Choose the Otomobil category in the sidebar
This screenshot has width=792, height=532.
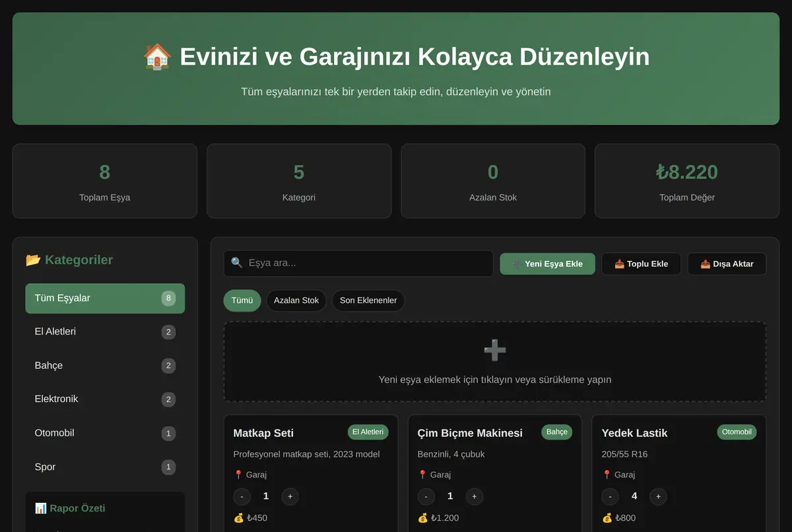click(x=105, y=434)
